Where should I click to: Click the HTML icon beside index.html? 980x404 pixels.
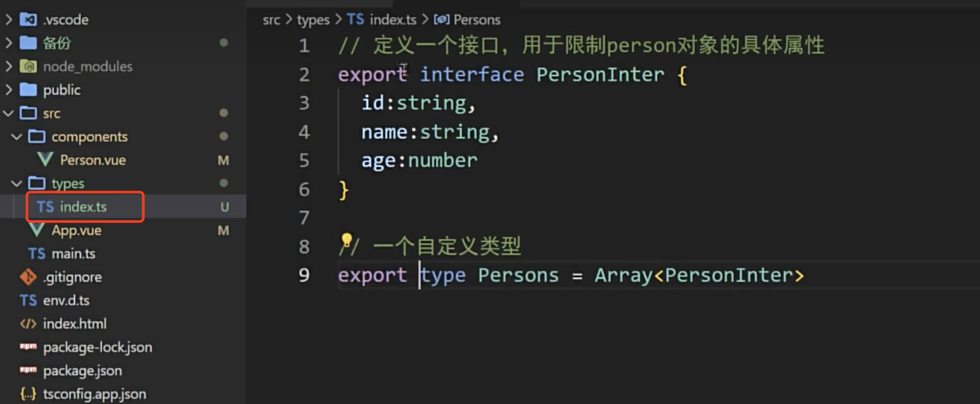click(x=28, y=324)
